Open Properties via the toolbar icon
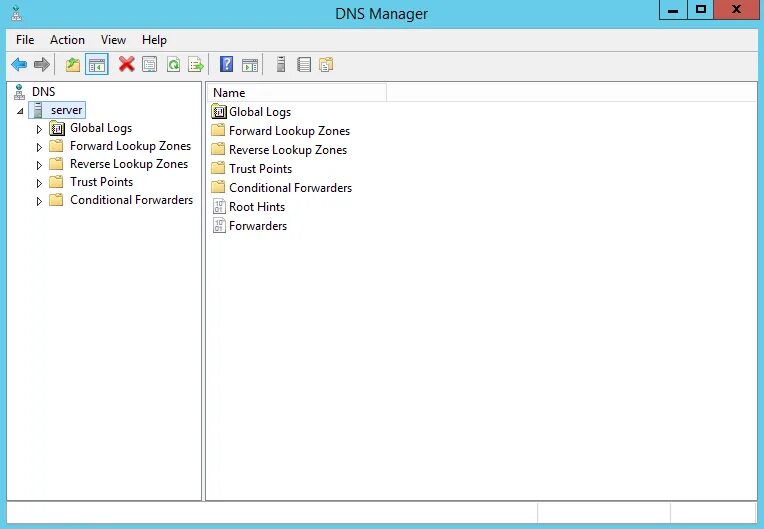Viewport: 764px width, 529px height. pos(150,64)
